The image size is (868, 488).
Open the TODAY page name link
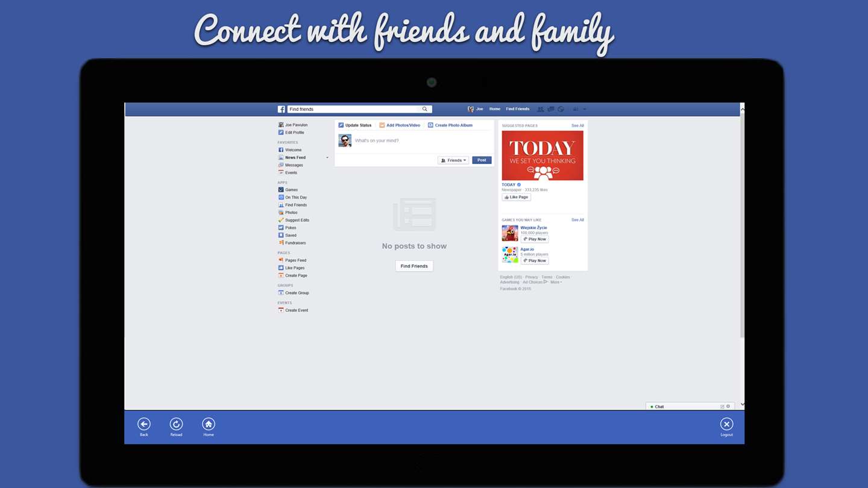click(509, 185)
